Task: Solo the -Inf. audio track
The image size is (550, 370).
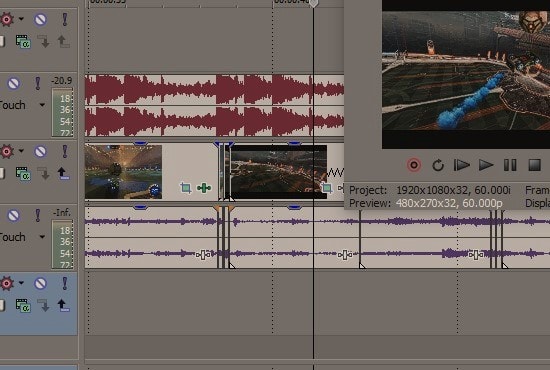Action: coord(38,215)
